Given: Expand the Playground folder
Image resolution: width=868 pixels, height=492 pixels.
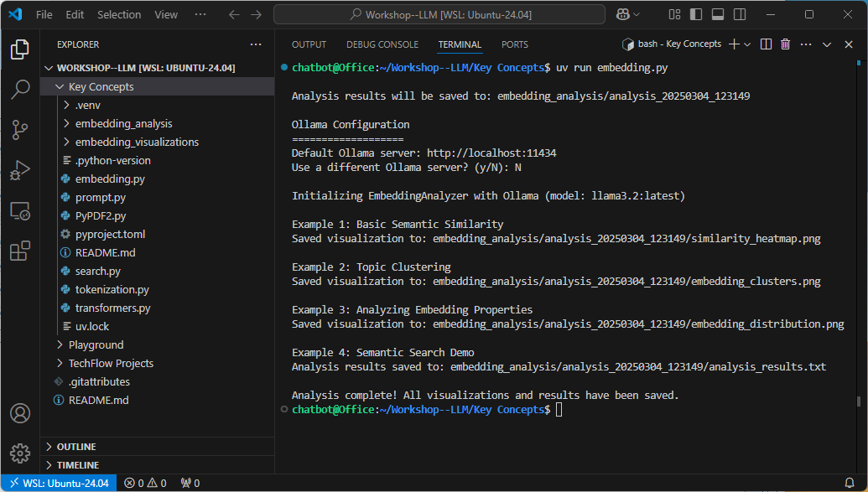Looking at the screenshot, I should click(96, 344).
